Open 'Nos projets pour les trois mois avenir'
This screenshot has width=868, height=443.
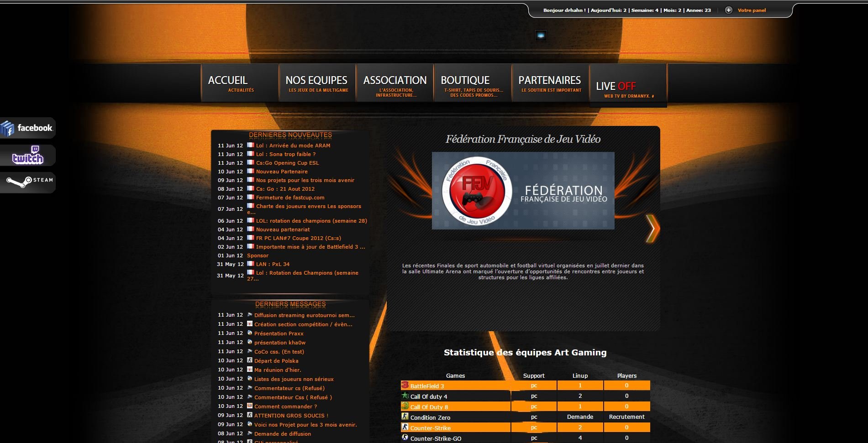pyautogui.click(x=305, y=180)
